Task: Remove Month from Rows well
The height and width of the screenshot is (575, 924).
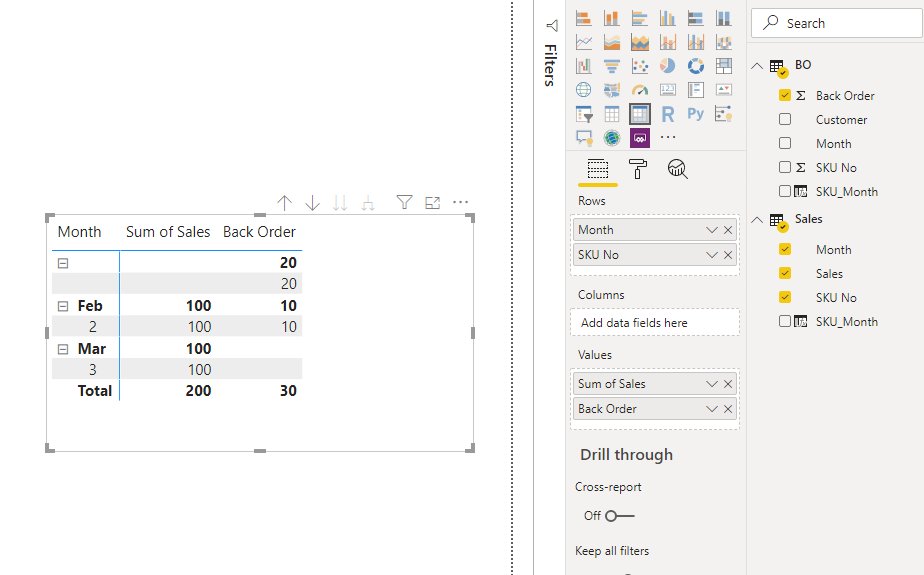Action: pos(728,230)
